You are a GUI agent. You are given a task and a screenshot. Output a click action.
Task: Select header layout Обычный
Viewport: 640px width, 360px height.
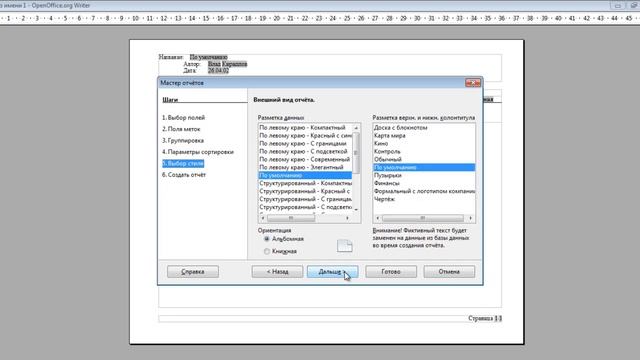pos(424,160)
